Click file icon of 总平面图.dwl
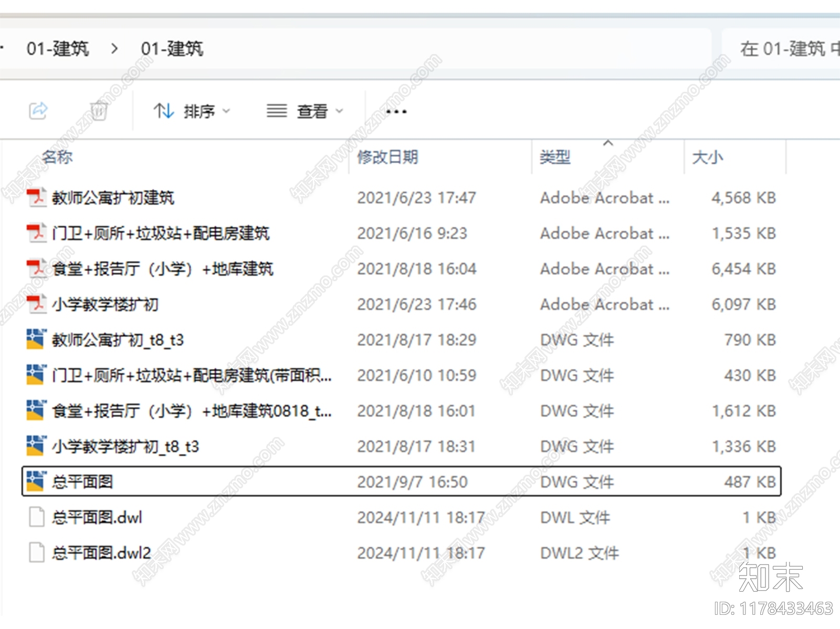Screen dimensions: 840x629 36,517
